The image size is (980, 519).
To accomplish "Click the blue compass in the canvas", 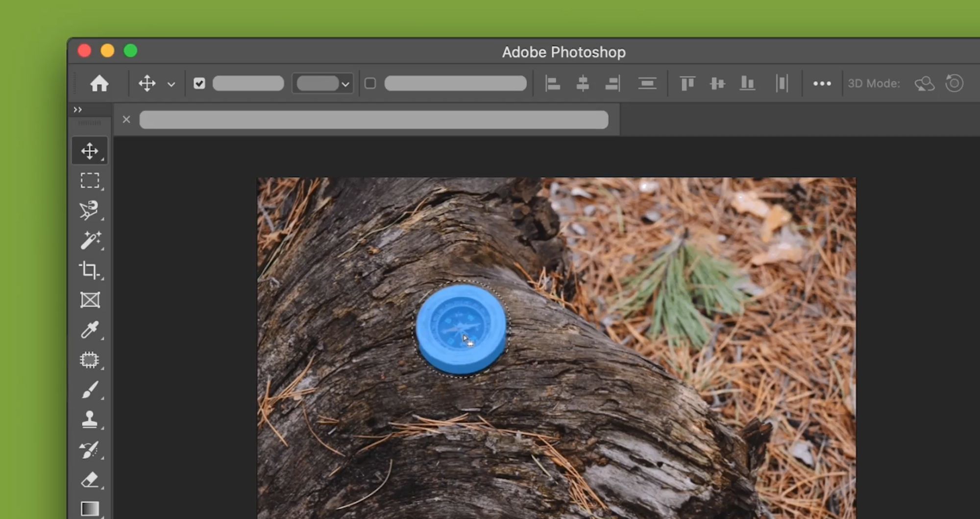I will (x=461, y=328).
